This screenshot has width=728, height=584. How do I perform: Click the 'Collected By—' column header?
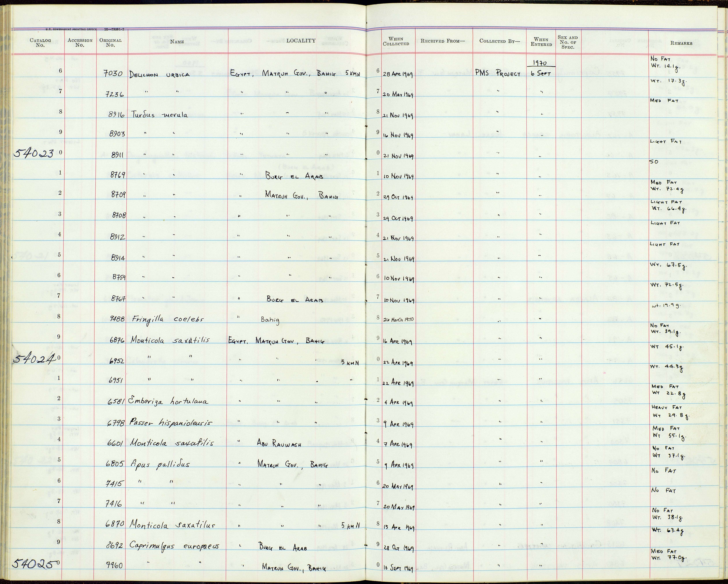[500, 41]
